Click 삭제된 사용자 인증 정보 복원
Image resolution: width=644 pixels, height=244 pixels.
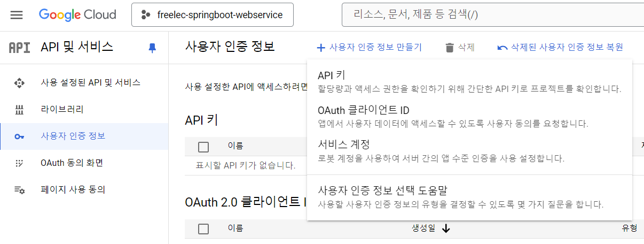(x=560, y=48)
